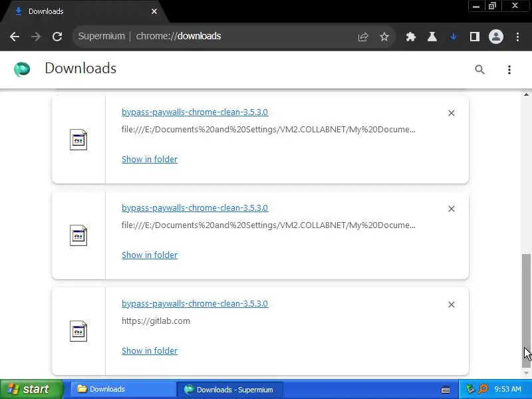Image resolution: width=532 pixels, height=399 pixels.
Task: Show first download in folder
Action: coord(149,159)
